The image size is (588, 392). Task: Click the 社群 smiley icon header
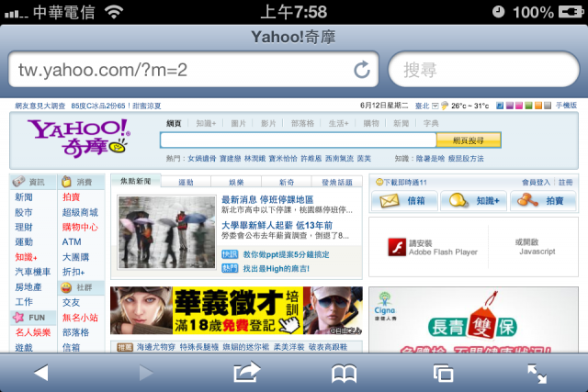pos(66,287)
